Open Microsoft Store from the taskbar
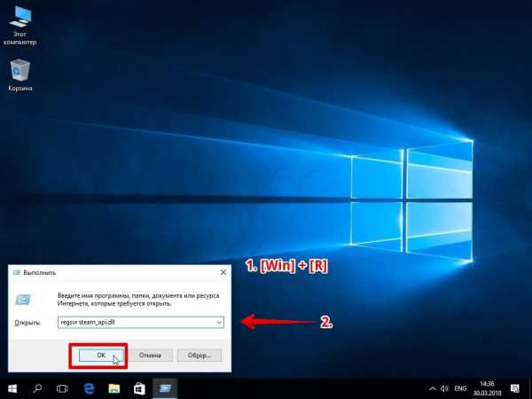The width and height of the screenshot is (532, 399). [x=139, y=388]
